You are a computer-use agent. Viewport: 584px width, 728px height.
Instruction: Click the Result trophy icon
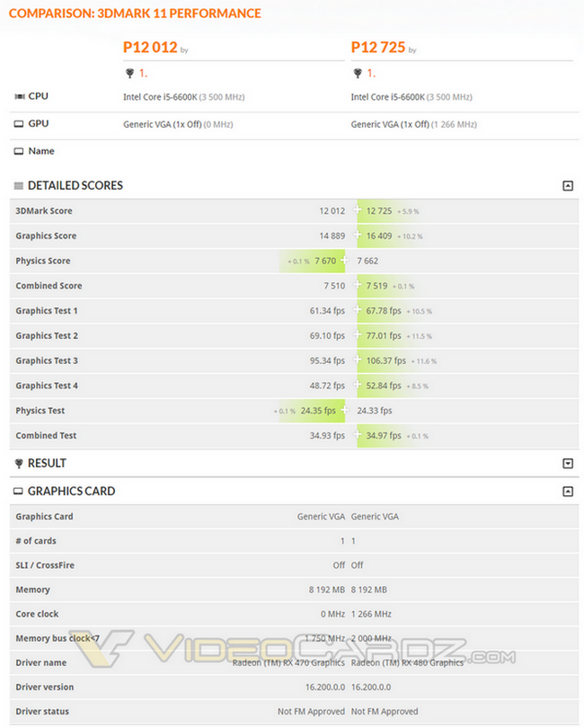coord(19,464)
